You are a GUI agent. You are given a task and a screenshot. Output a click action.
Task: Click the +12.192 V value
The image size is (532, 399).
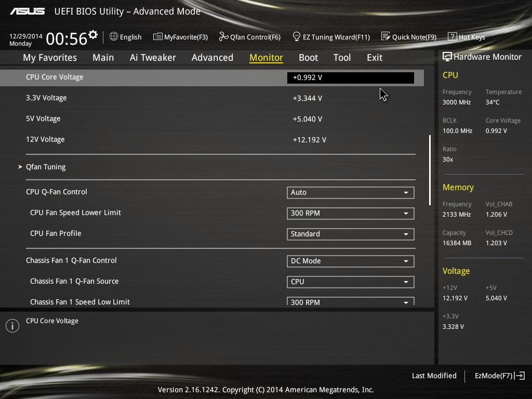310,140
